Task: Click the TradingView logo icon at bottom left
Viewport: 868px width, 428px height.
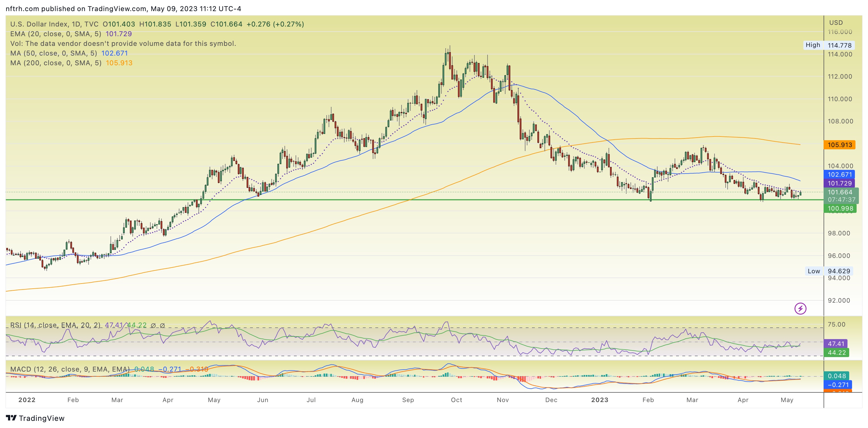Action: 11,418
